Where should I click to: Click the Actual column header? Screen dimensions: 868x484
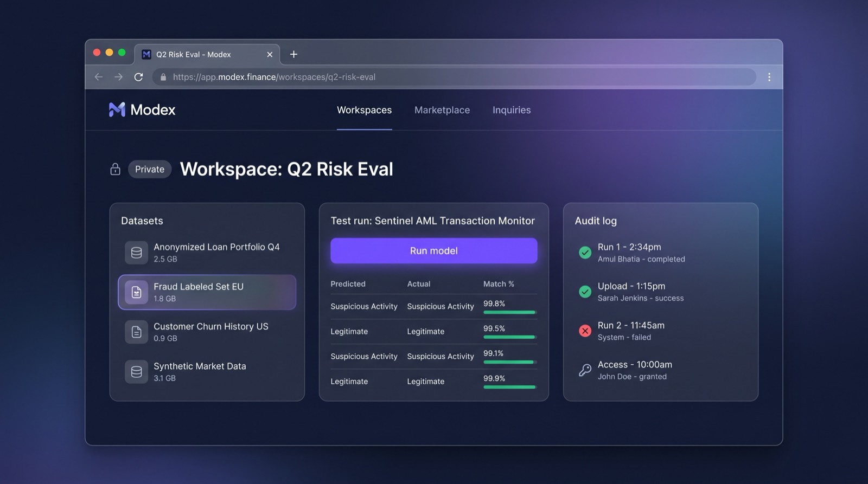(x=419, y=284)
